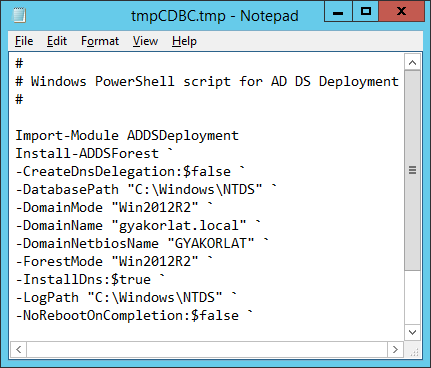Open the Format menu
Screen dimensions: 431x368
(100, 41)
